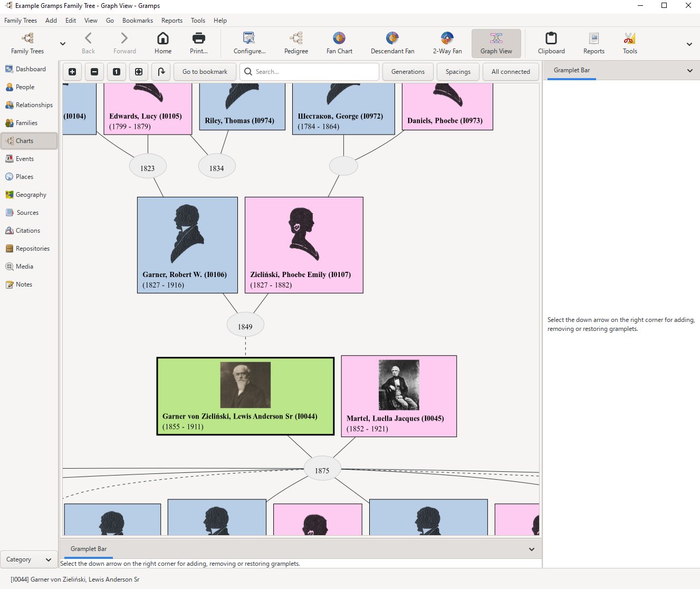Select Garner, Robert W. person node
Image resolution: width=700 pixels, height=589 pixels.
click(187, 245)
